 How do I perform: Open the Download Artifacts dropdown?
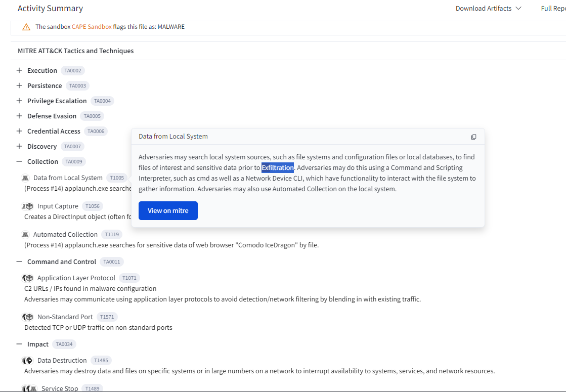point(488,9)
